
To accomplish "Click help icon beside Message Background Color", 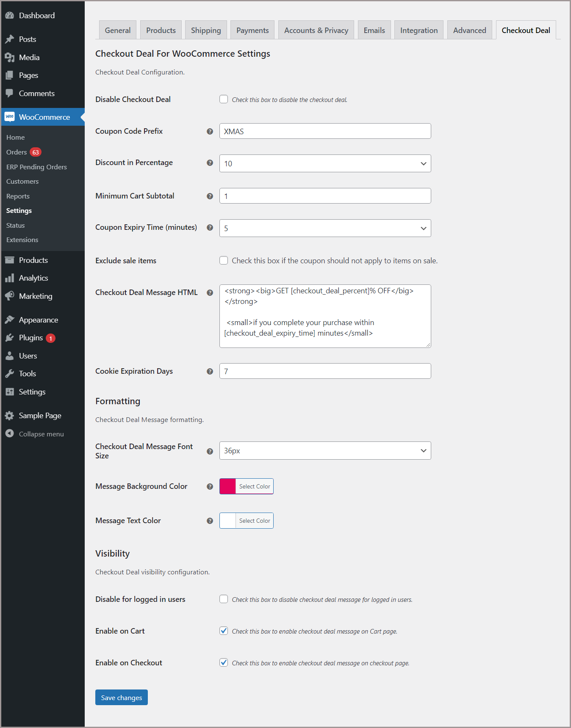I will [x=210, y=487].
